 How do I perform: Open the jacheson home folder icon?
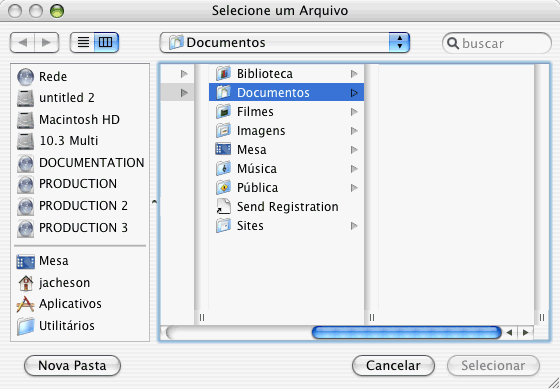(x=25, y=283)
